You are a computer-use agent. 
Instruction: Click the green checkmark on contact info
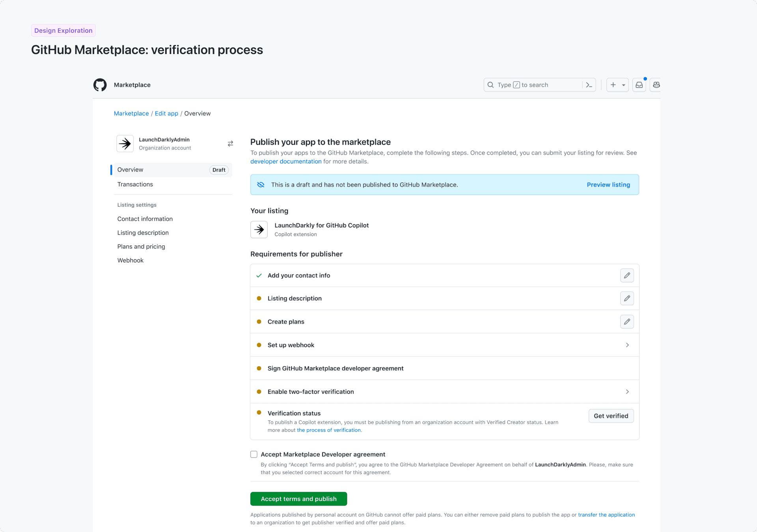pyautogui.click(x=259, y=275)
